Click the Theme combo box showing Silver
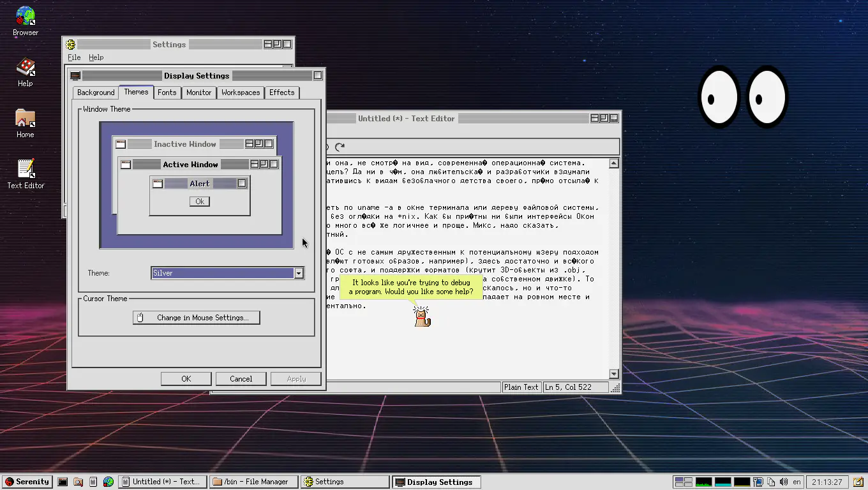Screen dimensions: 868x490 (x=227, y=273)
